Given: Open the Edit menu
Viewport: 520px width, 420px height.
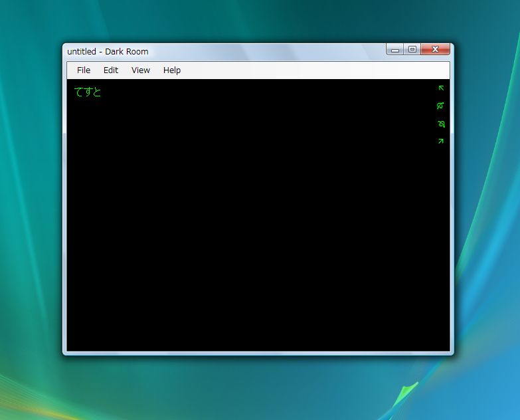Looking at the screenshot, I should (x=111, y=70).
